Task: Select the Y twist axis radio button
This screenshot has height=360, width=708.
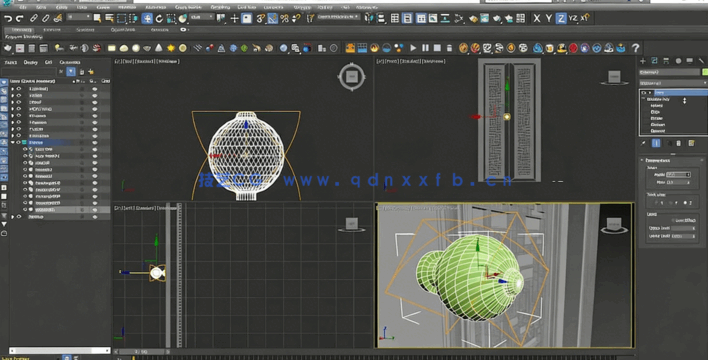Action: pyautogui.click(x=671, y=203)
